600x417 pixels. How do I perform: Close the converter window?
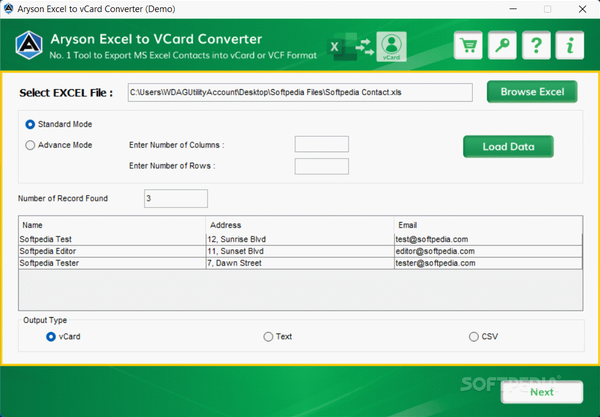pos(582,9)
